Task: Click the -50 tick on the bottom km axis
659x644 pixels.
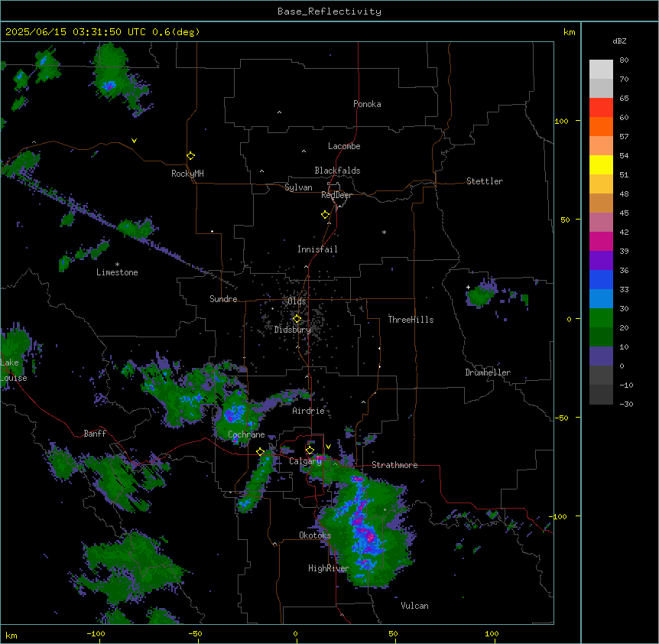Action: [195, 633]
